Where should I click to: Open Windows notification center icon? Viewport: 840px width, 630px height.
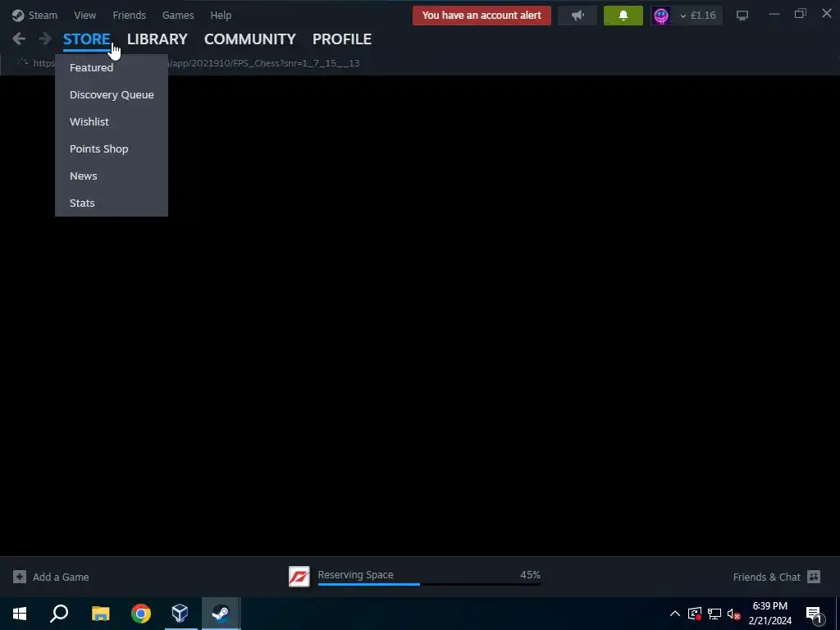click(x=813, y=614)
